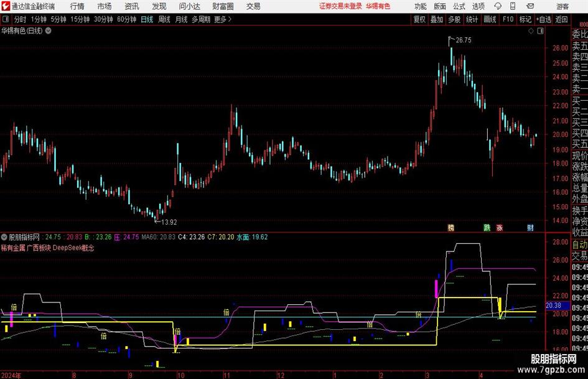Screen dimensions: 588x379
Task: Switch to the 5分钟 period tab
Action: [58, 19]
